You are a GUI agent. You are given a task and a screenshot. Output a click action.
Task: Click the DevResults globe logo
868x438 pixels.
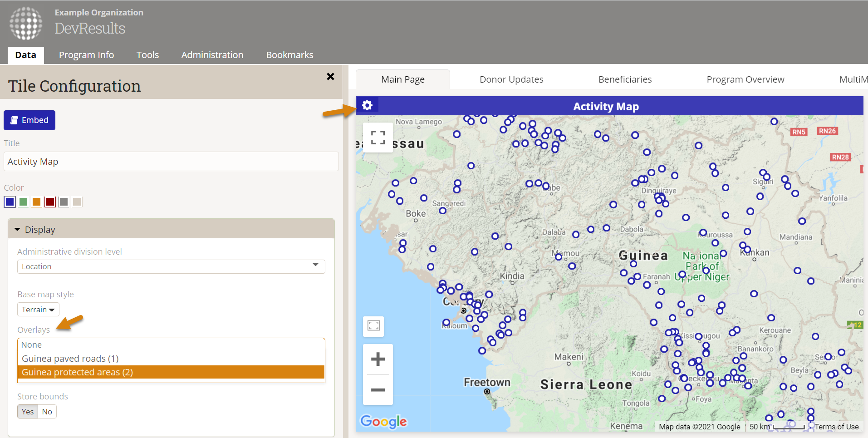pos(26,24)
